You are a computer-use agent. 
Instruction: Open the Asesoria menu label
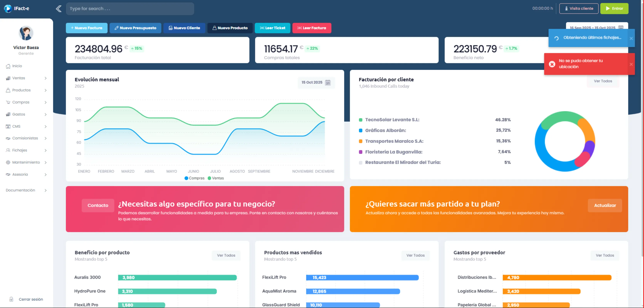pos(20,174)
